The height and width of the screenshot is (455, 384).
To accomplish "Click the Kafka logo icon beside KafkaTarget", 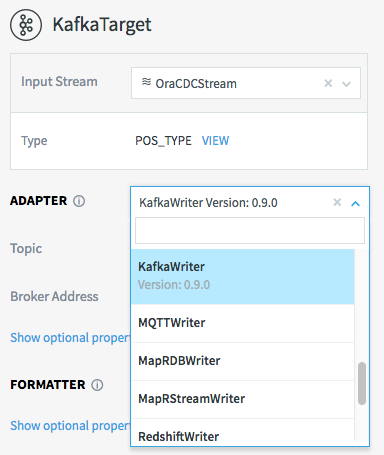I will [x=26, y=25].
